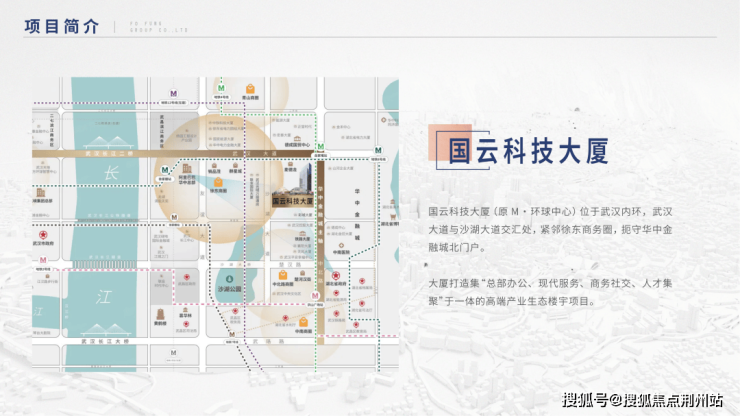Image resolution: width=740 pixels, height=416 pixels.
Task: Click the 中北路商圈 shopping bag icon
Action: pos(283,275)
